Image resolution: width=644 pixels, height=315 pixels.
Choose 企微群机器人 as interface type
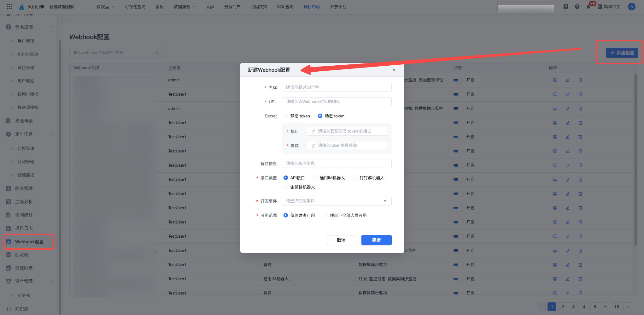[299, 187]
